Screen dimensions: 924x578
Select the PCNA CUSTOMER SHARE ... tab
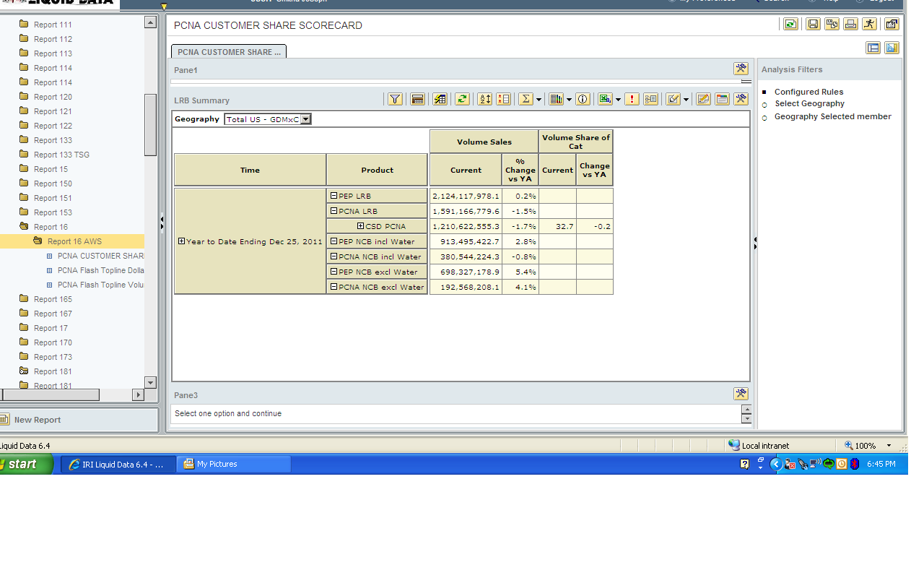click(229, 52)
